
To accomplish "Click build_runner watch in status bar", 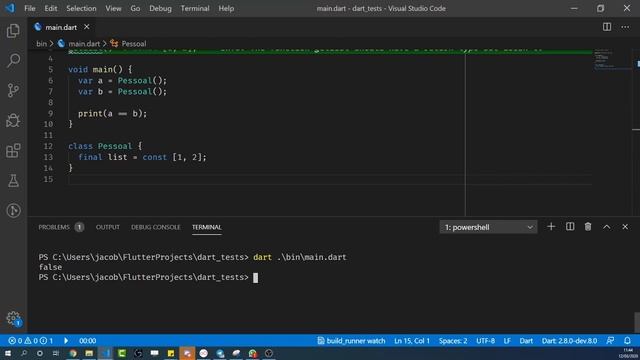I will (351, 341).
